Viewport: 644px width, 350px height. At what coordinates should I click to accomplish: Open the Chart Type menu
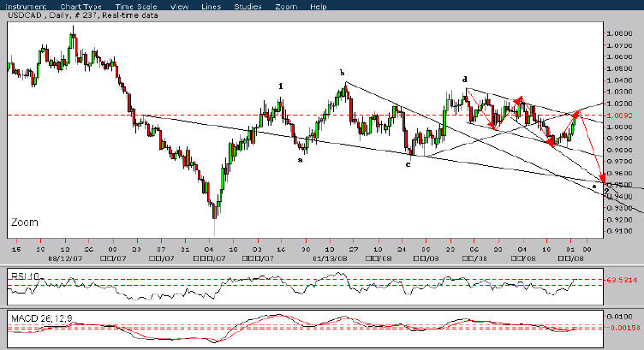pos(80,7)
